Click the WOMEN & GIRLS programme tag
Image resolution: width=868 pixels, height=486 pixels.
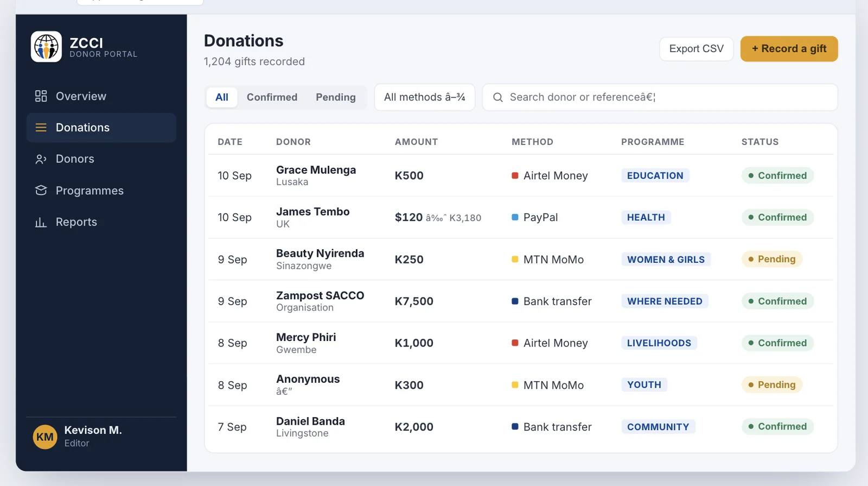point(666,260)
